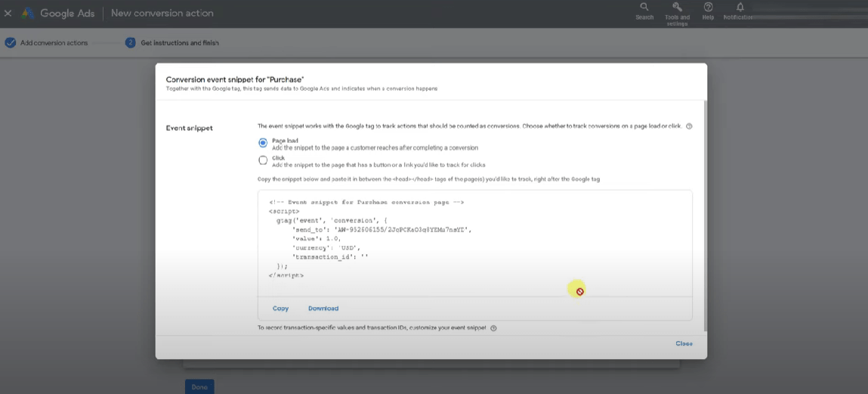Click help icon after customize your event snippet
The image size is (868, 394).
[493, 328]
